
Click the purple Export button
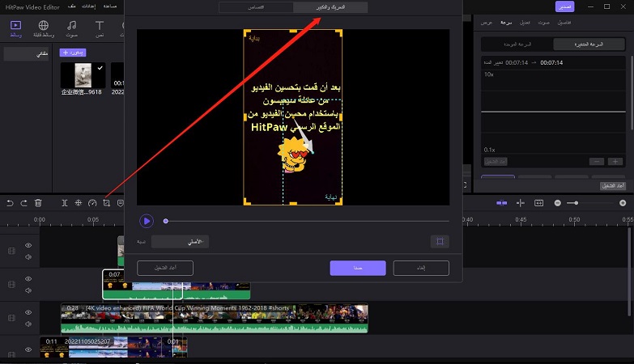(564, 6)
